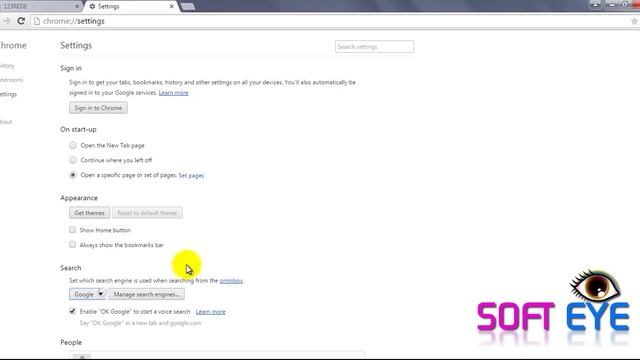Enable Show Home button checkbox
This screenshot has width=640, height=360.
click(72, 230)
